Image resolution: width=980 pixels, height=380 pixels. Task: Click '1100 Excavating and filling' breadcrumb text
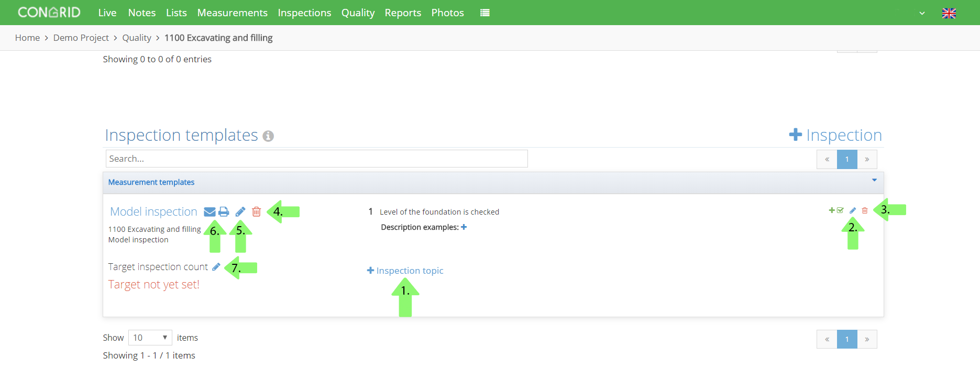[x=218, y=38]
